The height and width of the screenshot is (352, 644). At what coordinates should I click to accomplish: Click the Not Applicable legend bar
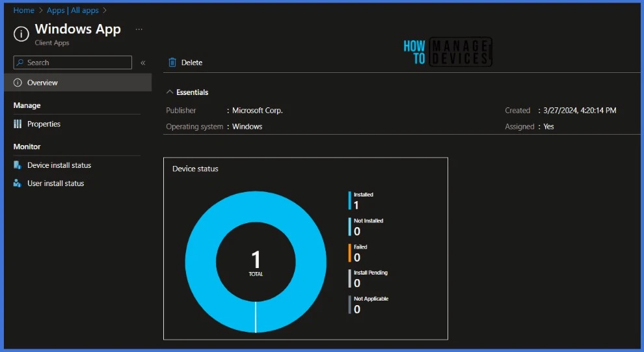click(349, 305)
